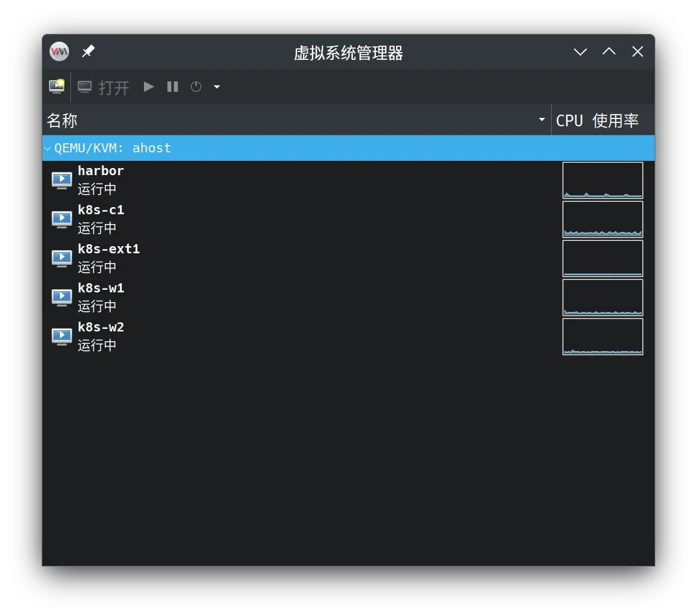Click the k8s-c1 CPU usage graph

point(603,219)
